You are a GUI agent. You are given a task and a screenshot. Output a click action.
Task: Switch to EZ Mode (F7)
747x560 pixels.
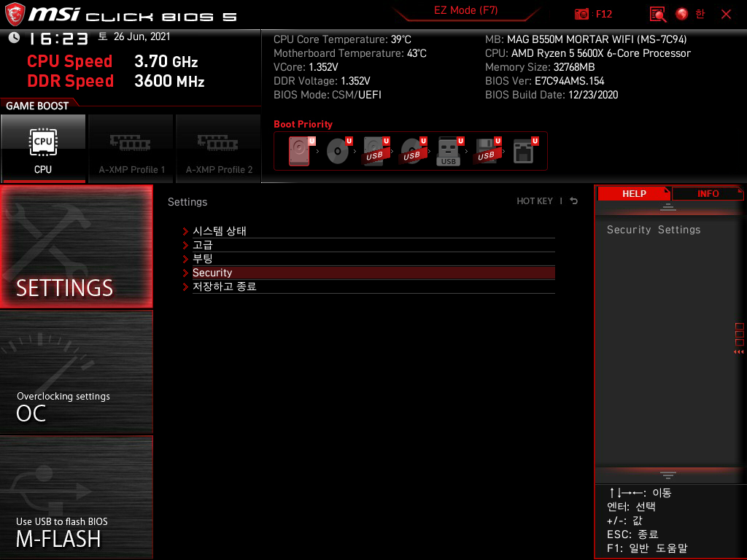tap(465, 10)
